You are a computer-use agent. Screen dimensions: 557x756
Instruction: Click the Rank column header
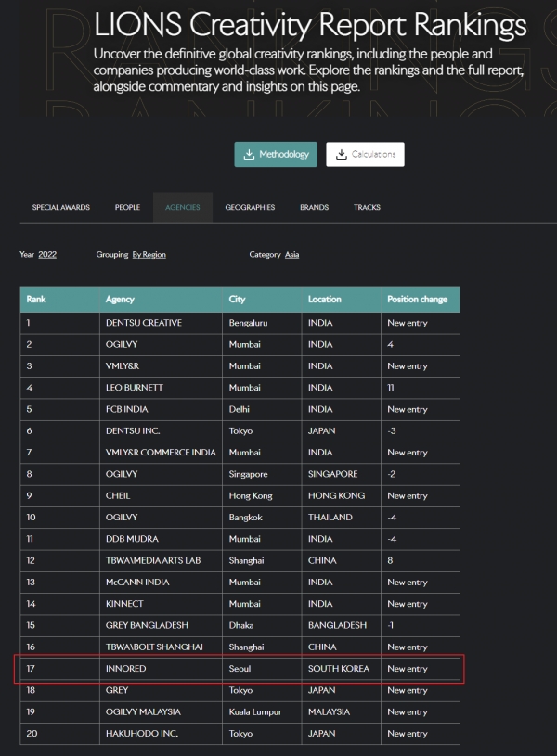(x=59, y=299)
